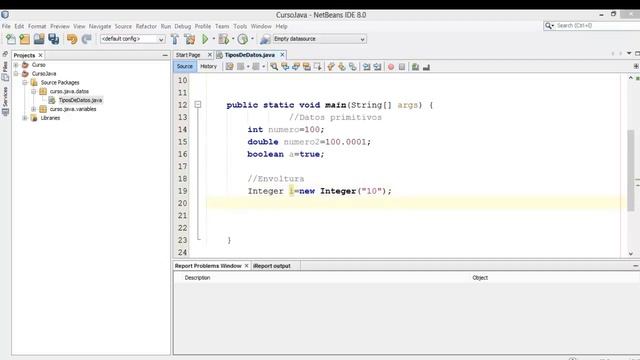This screenshot has width=640, height=360.
Task: Click the Object column header
Action: [480, 278]
